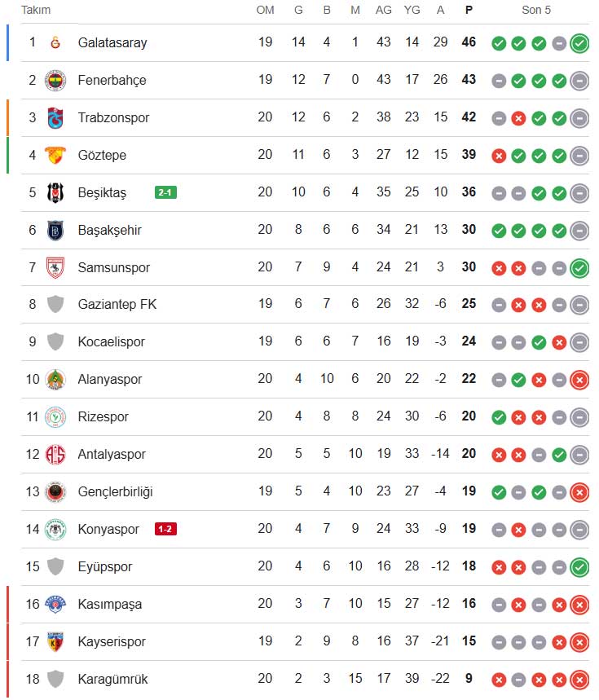
Task: Click Galatasaray's latest win result circle
Action: point(579,43)
